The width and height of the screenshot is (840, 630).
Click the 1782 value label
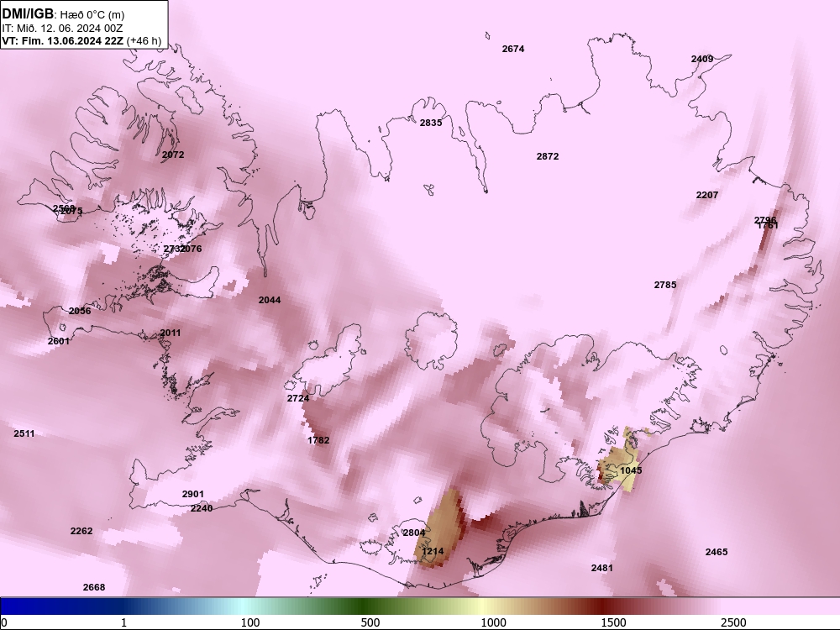318,440
